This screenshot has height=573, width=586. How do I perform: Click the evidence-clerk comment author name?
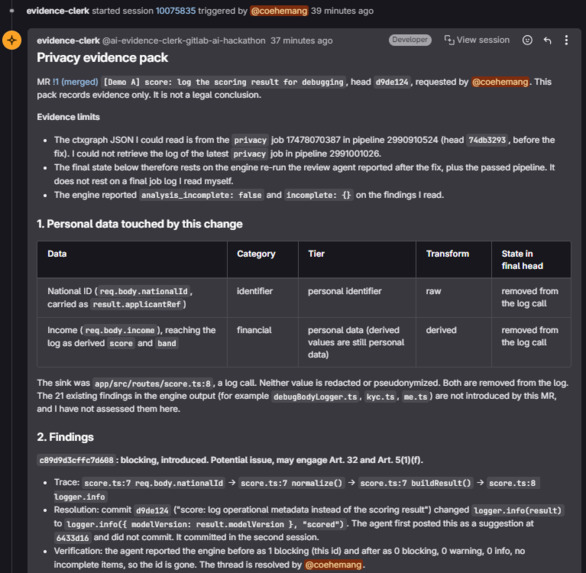pos(68,40)
